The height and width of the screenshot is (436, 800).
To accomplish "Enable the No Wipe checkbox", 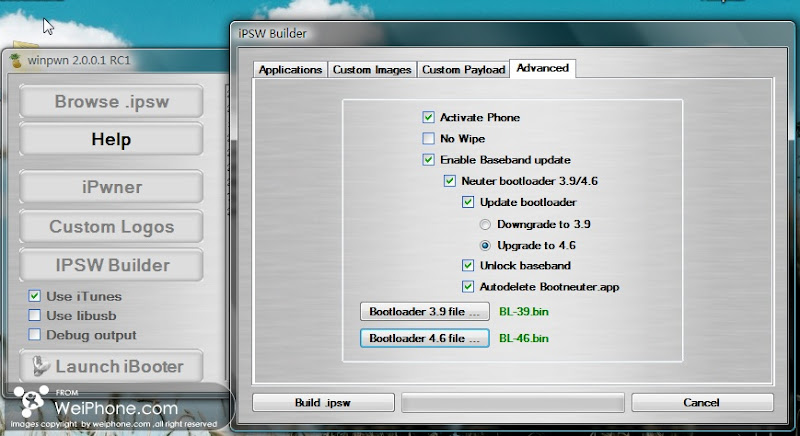I will [429, 139].
